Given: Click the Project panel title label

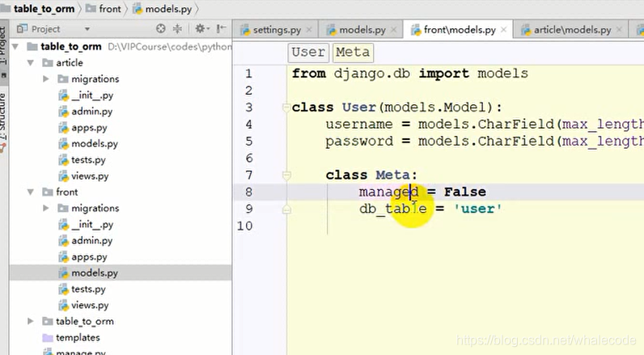Looking at the screenshot, I should click(x=45, y=29).
